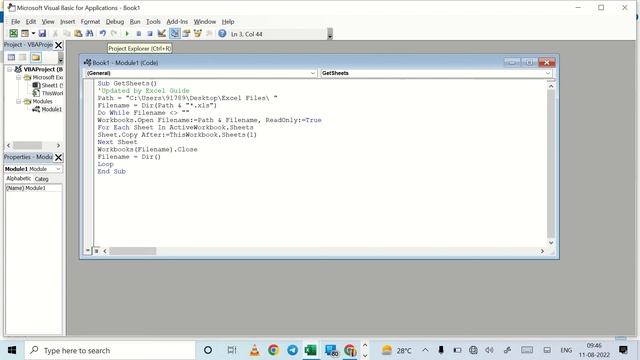Open the Windows Start menu
The width and height of the screenshot is (640, 360).
[12, 350]
